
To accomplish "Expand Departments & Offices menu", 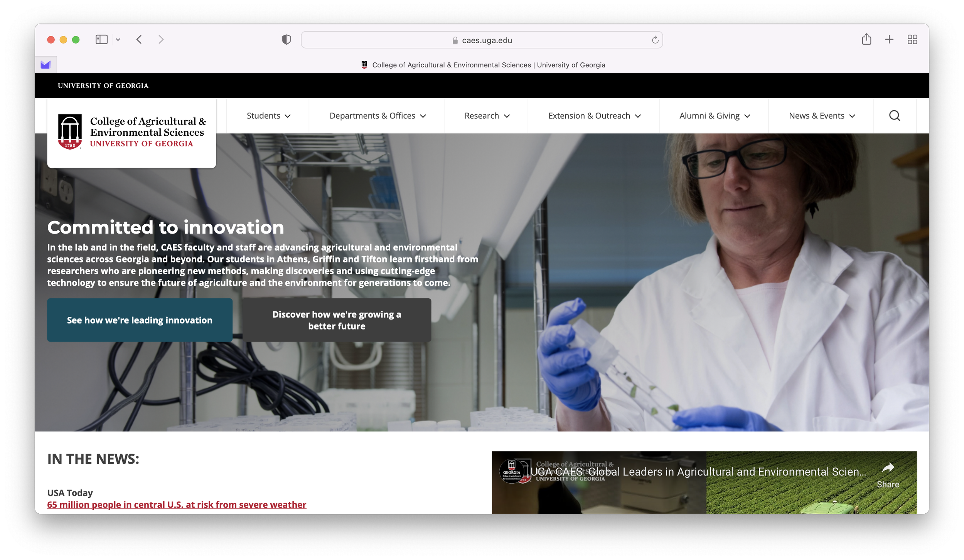I will pyautogui.click(x=378, y=116).
